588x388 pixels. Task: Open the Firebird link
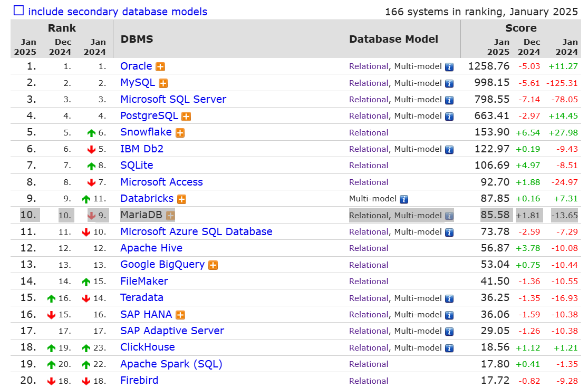click(139, 380)
